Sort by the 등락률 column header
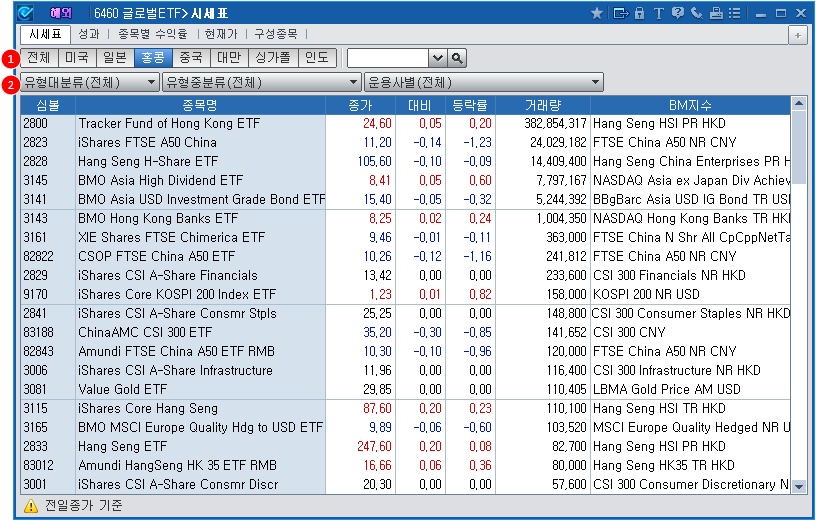This screenshot has height=521, width=816. [470, 105]
